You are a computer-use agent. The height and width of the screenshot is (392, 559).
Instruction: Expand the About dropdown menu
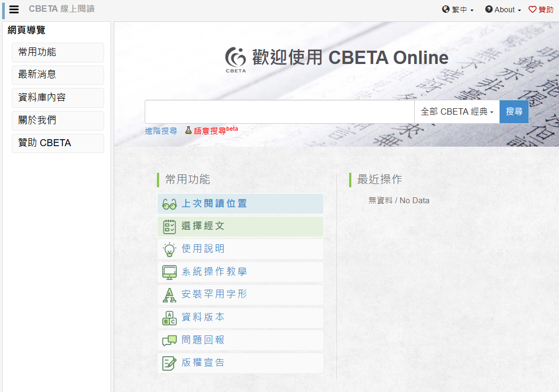point(503,10)
